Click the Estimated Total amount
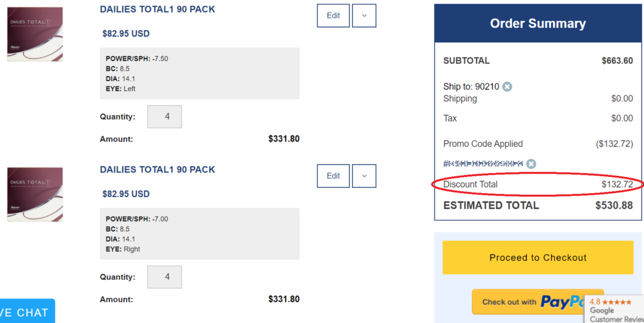 point(614,205)
